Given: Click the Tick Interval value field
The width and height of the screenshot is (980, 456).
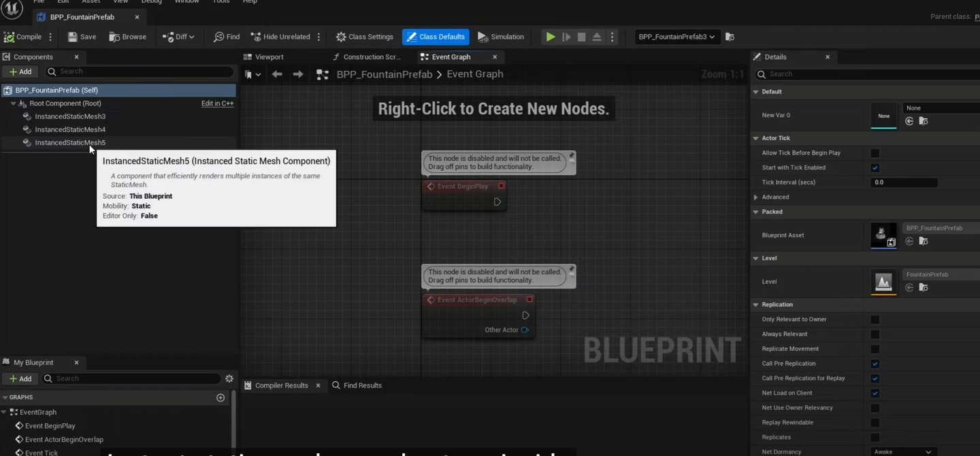Looking at the screenshot, I should click(x=904, y=182).
